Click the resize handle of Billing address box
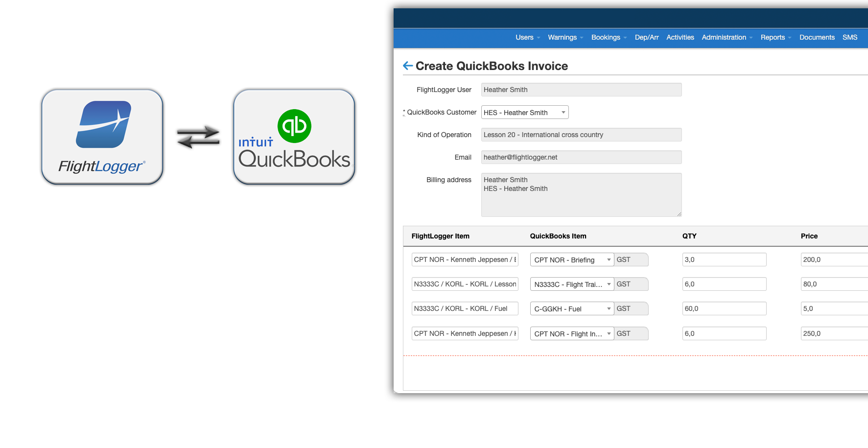 coord(679,214)
